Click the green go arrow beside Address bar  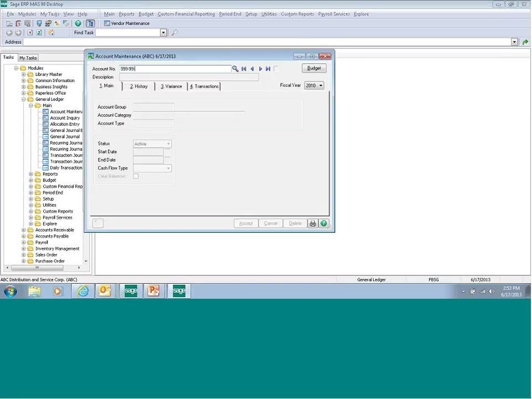(525, 42)
